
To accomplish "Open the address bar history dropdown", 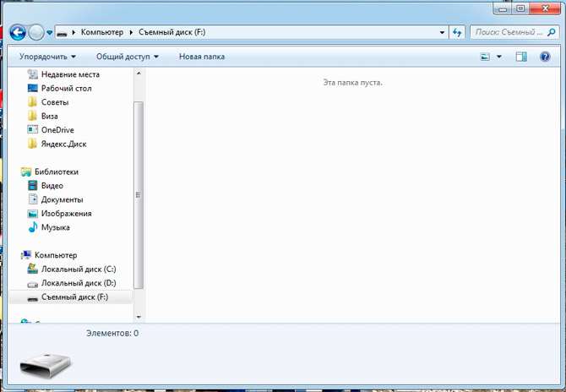I will click(442, 32).
